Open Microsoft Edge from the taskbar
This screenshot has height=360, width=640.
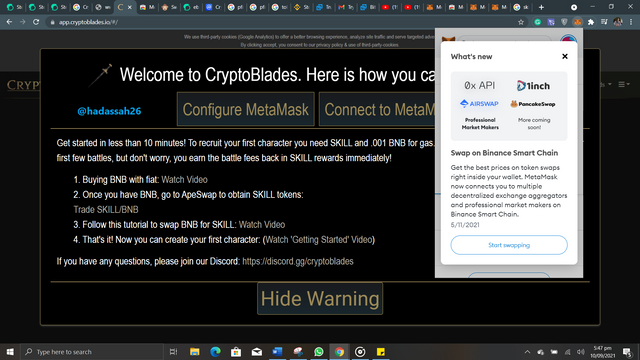(216, 351)
